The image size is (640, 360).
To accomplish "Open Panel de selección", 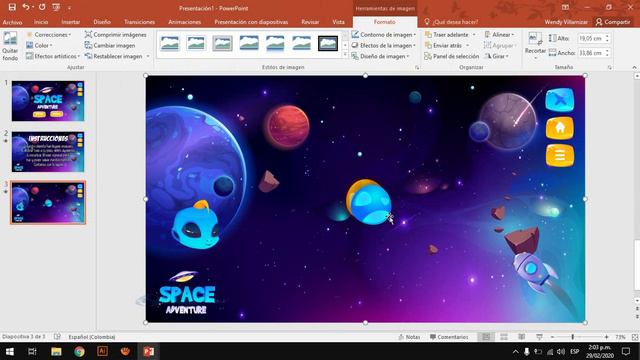I will click(451, 56).
